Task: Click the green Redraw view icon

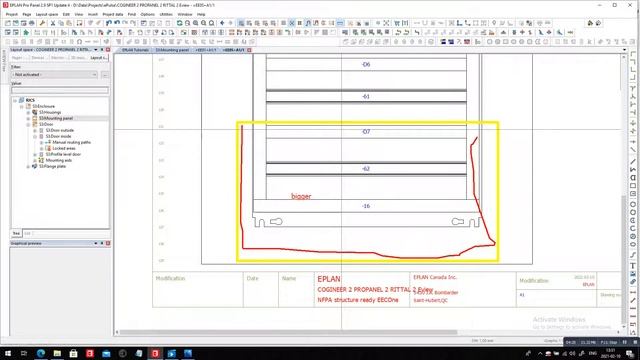Action: coord(180,23)
